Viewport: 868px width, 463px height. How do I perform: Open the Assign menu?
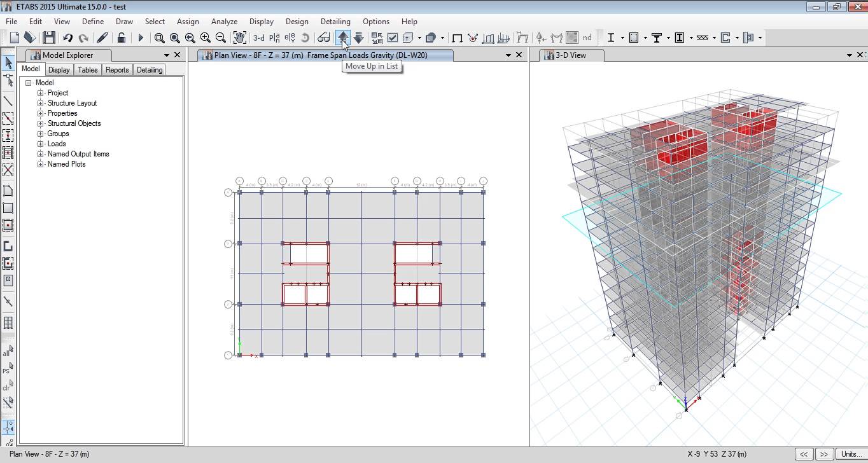coord(188,21)
